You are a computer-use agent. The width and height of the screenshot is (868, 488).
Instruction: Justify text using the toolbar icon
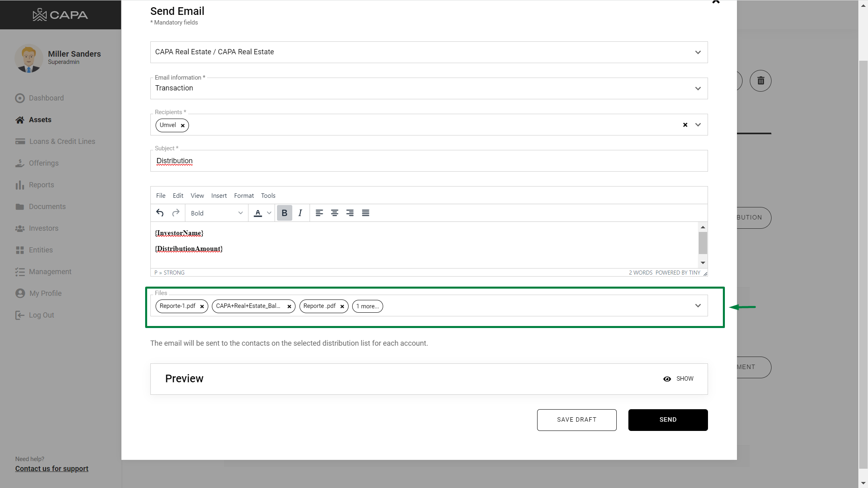[x=365, y=213]
